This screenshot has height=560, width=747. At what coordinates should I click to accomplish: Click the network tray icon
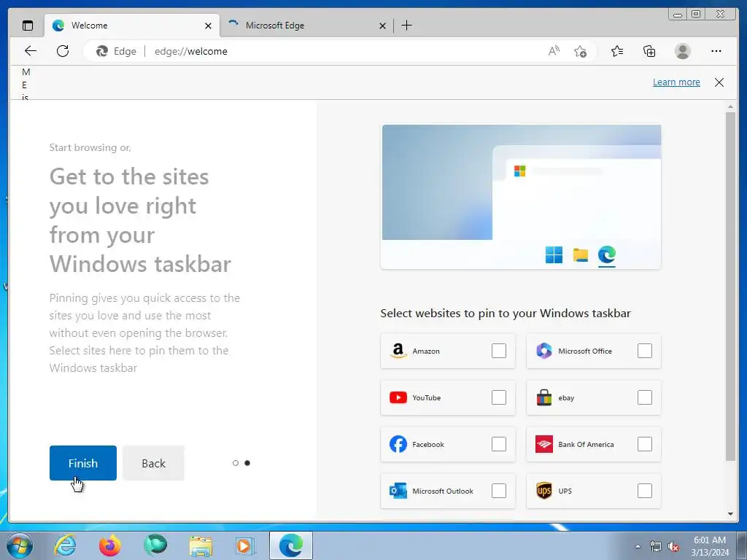pos(656,547)
